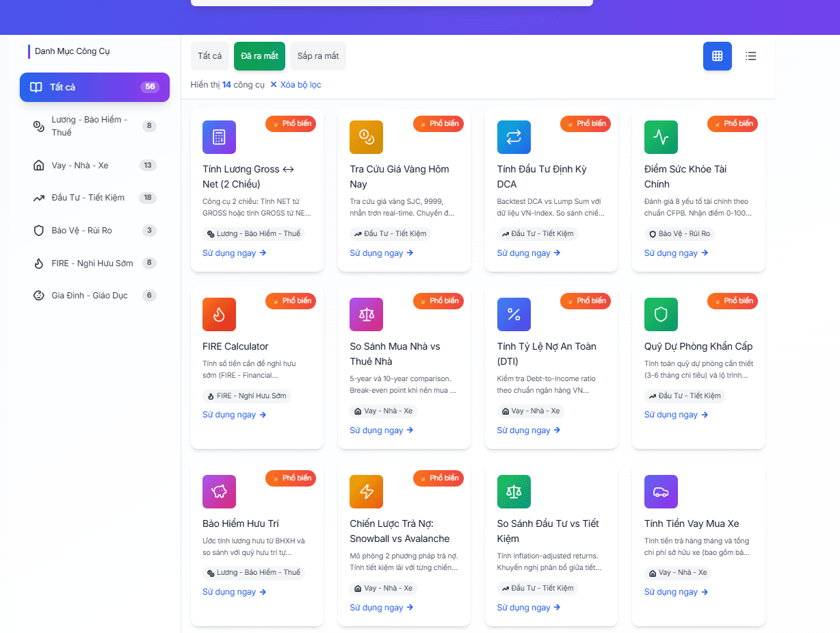Screen dimensions: 840x633
Task: Select the Tất cả filter tab
Action: click(x=210, y=56)
